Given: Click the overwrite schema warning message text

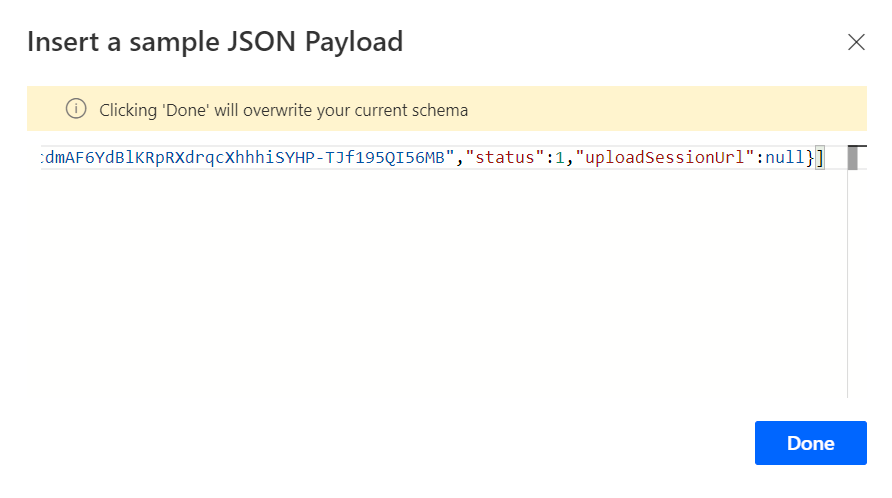Looking at the screenshot, I should (283, 110).
